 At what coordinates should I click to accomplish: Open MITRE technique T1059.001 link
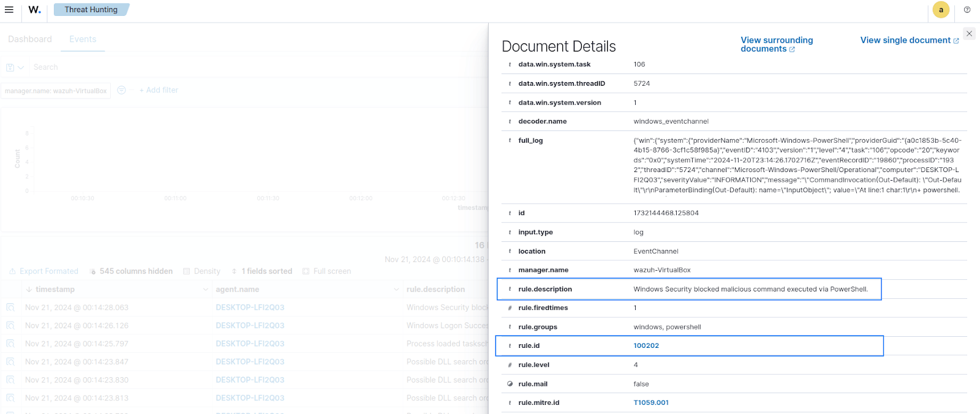coord(651,403)
